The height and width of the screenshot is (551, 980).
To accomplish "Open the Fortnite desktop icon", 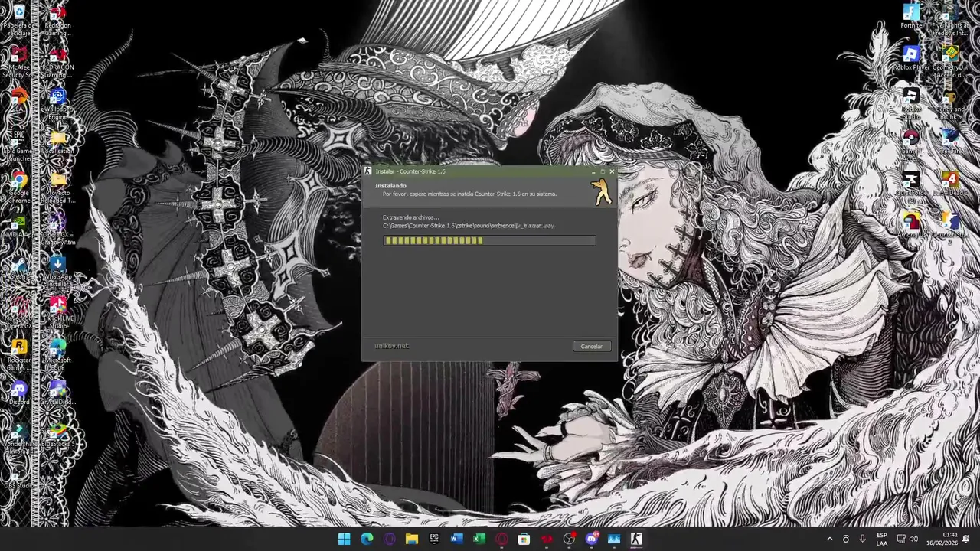I will coord(911,17).
